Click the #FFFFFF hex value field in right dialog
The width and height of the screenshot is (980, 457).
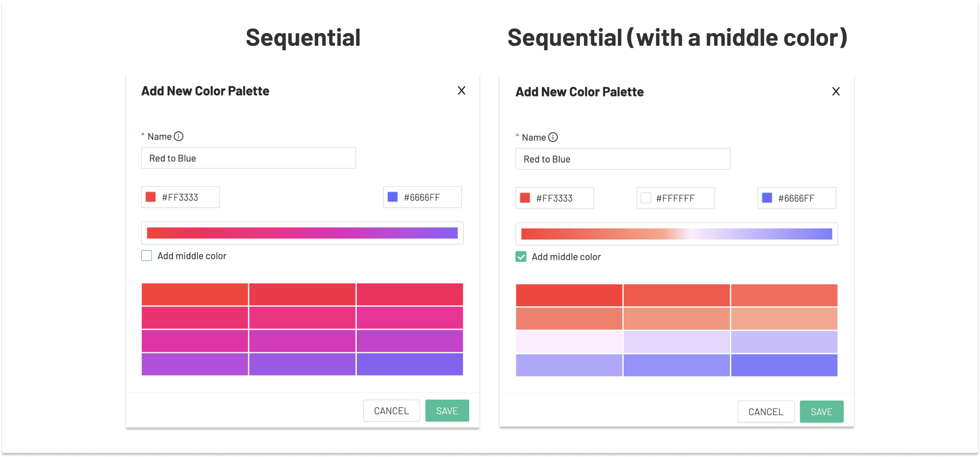click(x=676, y=198)
